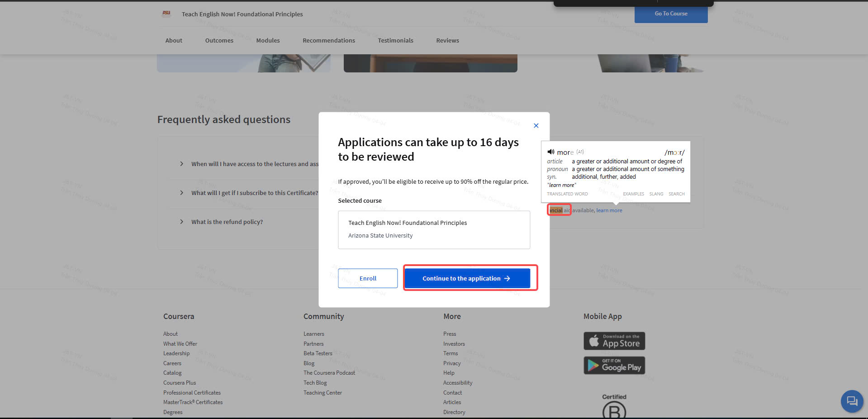Open EXAMPLES in the dictionary popup

(x=633, y=194)
